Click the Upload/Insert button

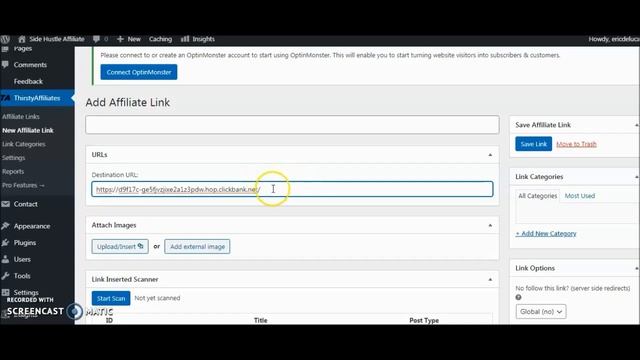pos(120,247)
